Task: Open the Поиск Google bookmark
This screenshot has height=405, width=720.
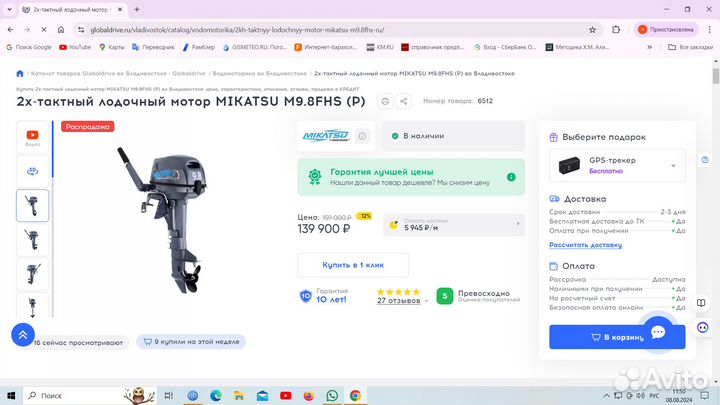Action: [29, 47]
